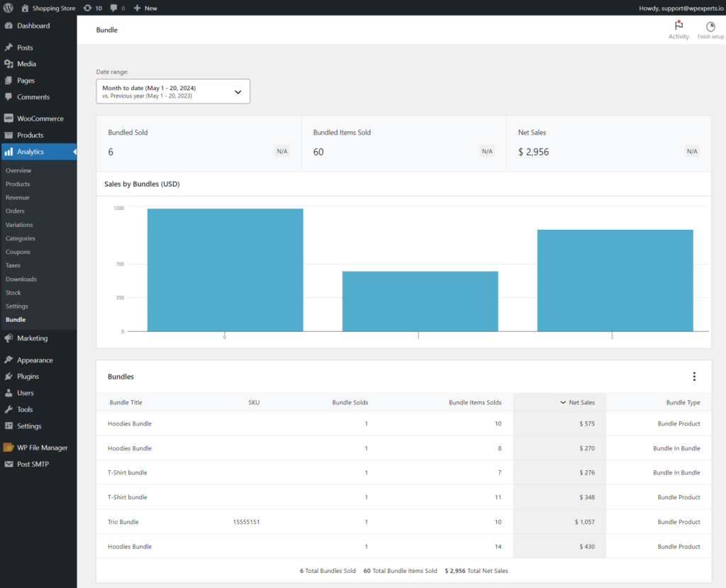The height and width of the screenshot is (588, 726).
Task: Click the WP File Manager sidebar icon
Action: (9, 447)
